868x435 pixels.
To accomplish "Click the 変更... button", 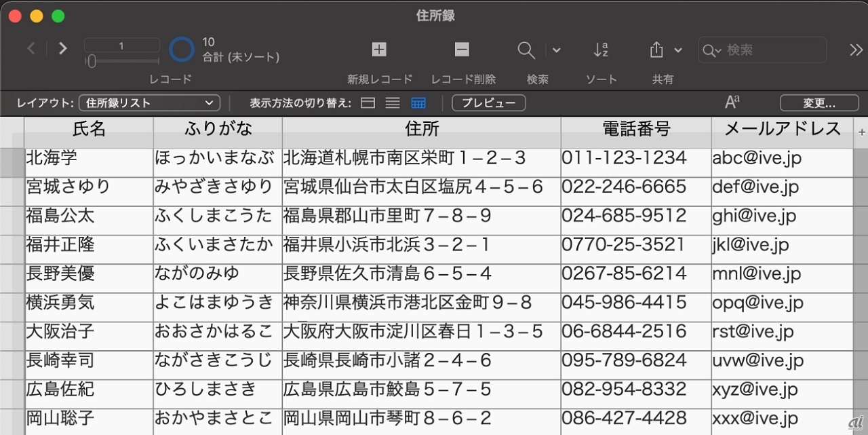I will [819, 103].
